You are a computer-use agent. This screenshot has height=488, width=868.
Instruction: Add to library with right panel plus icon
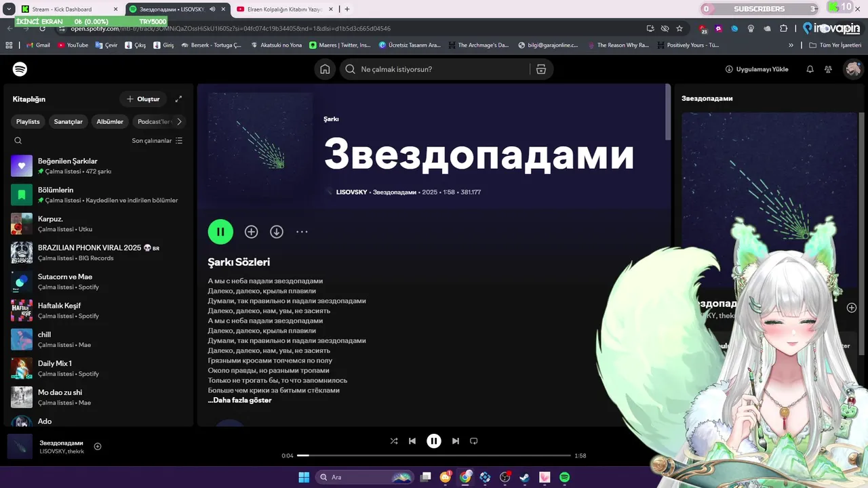click(x=852, y=308)
